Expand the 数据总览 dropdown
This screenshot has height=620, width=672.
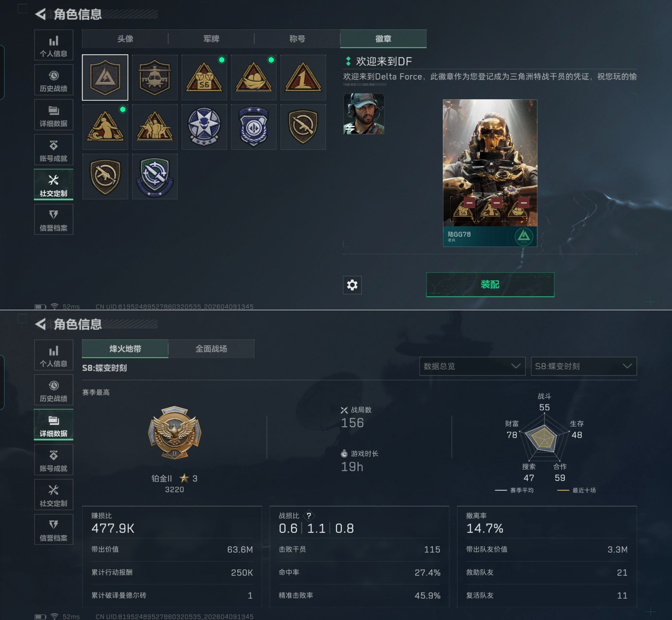472,366
